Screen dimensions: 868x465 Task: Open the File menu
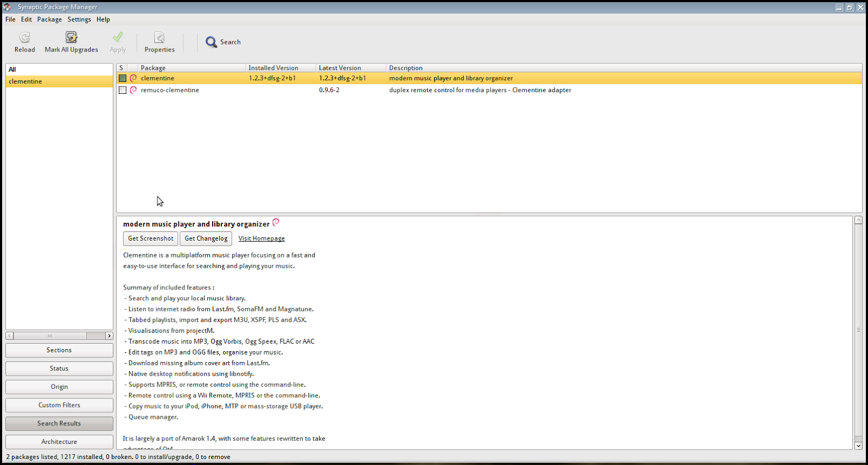pos(10,19)
